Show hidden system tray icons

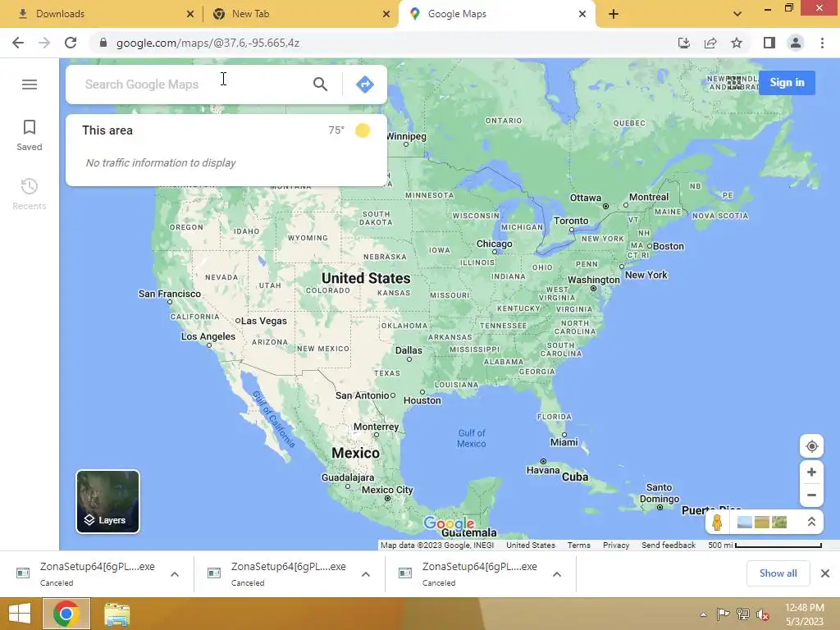tap(703, 614)
